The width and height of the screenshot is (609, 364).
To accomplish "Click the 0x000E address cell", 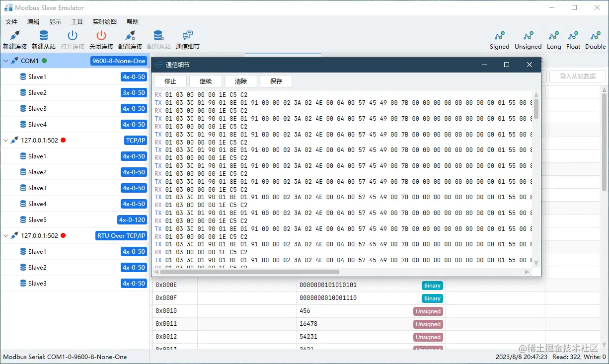I will (x=174, y=285).
